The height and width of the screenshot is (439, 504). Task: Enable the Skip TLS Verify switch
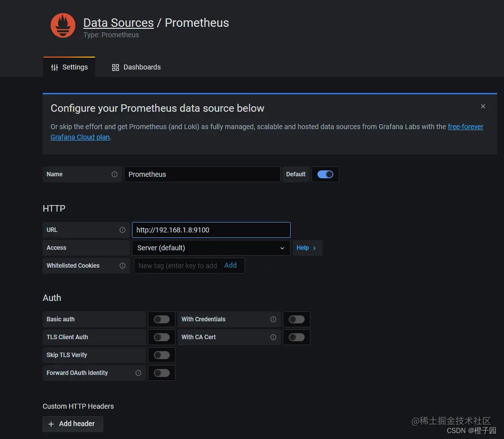[161, 355]
